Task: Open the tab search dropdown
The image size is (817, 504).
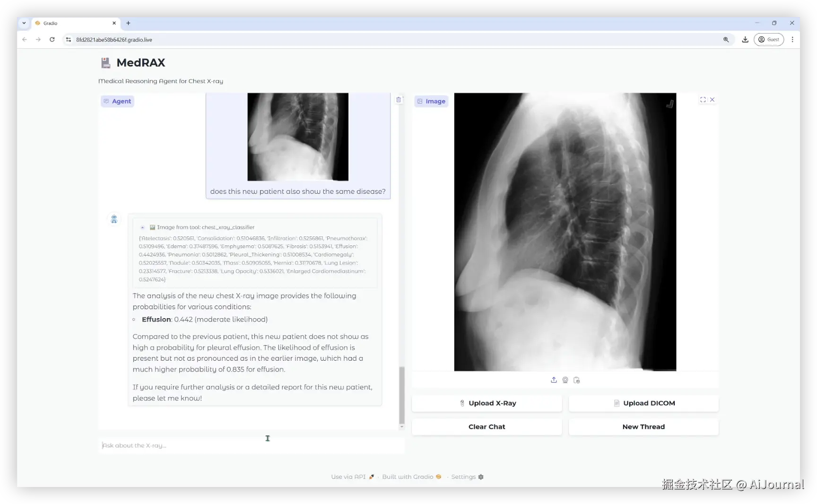Action: pyautogui.click(x=24, y=23)
